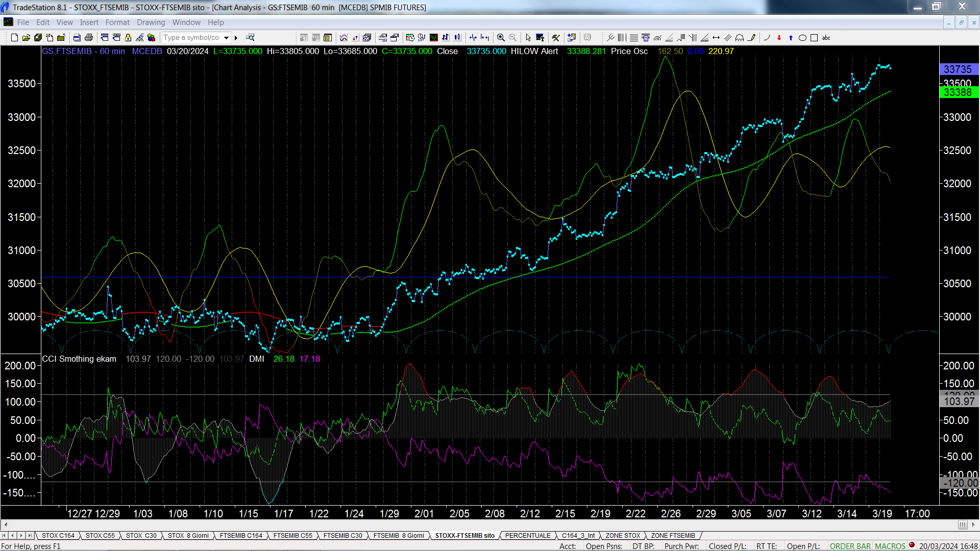The height and width of the screenshot is (551, 980).
Task: Expand the symbol combo box dropdown arrow
Action: pyautogui.click(x=226, y=38)
